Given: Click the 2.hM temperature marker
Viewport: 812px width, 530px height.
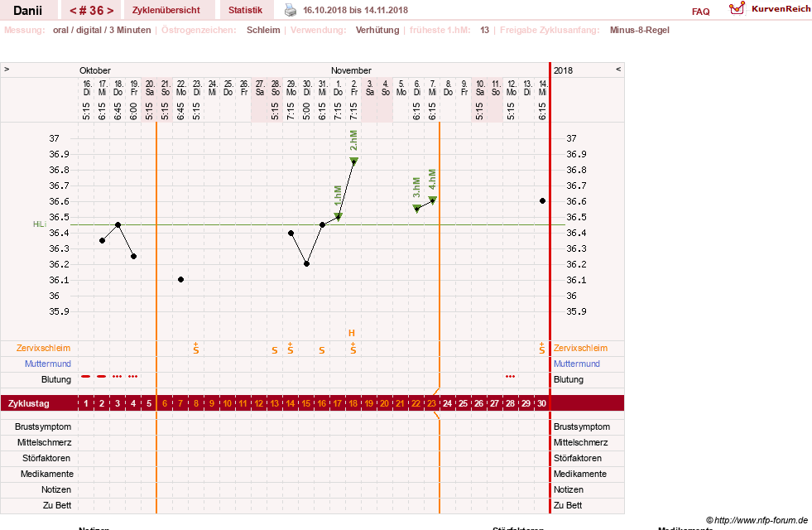Looking at the screenshot, I should 353,161.
